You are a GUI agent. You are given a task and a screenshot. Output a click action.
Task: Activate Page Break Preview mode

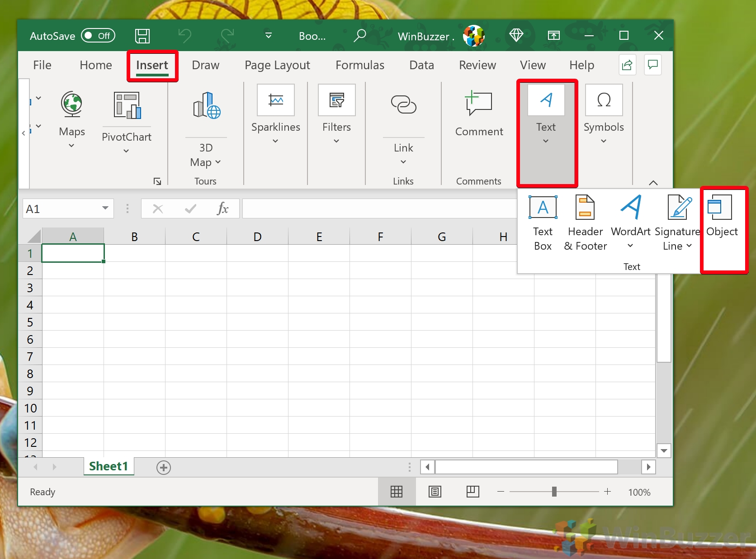pyautogui.click(x=472, y=492)
